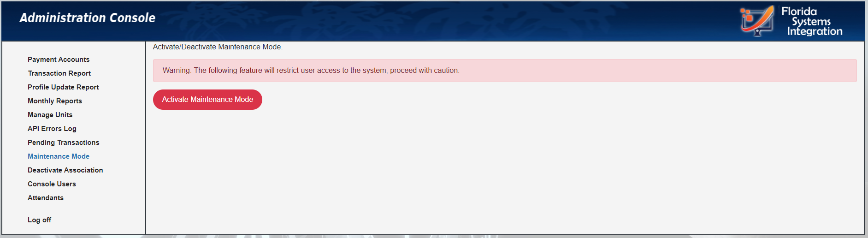
Task: Open Attendants section
Action: 46,198
